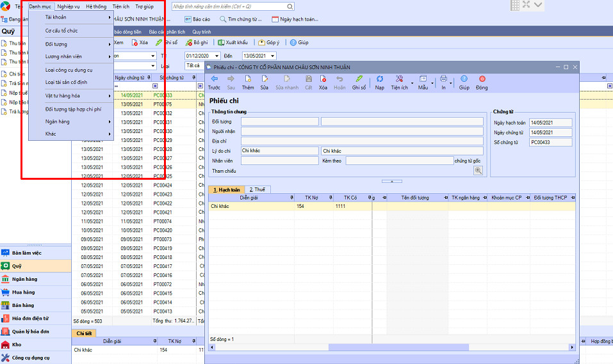Image resolution: width=613 pixels, height=364 pixels.
Task: Select Ngân hàng in the left navigation
Action: point(24,279)
